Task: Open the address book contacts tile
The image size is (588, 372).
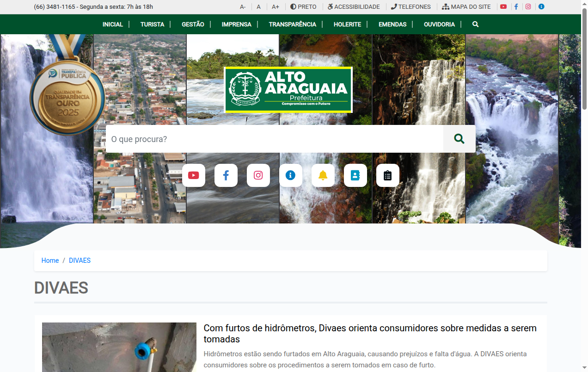Action: click(x=355, y=175)
